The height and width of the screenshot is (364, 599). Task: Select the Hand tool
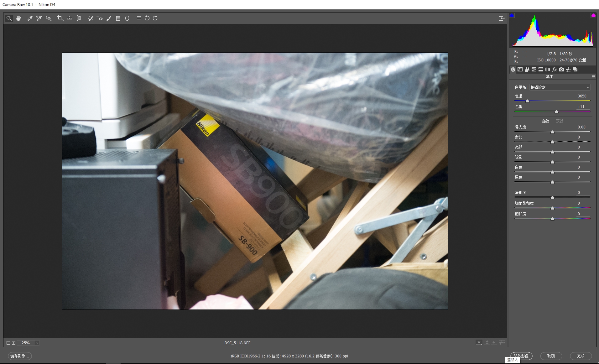pyautogui.click(x=18, y=18)
